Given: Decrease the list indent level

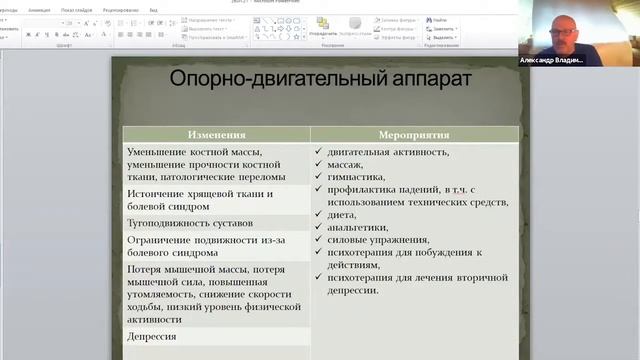Looking at the screenshot, I should coord(151,23).
